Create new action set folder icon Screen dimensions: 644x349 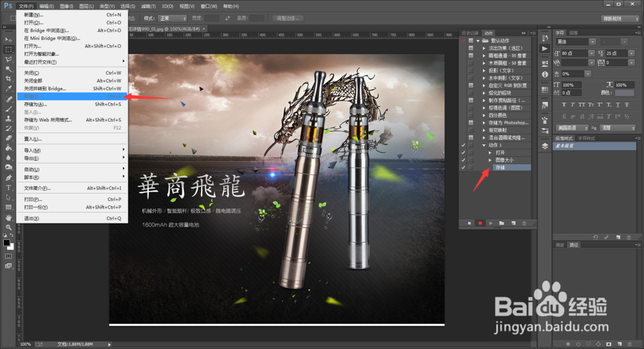pos(502,223)
